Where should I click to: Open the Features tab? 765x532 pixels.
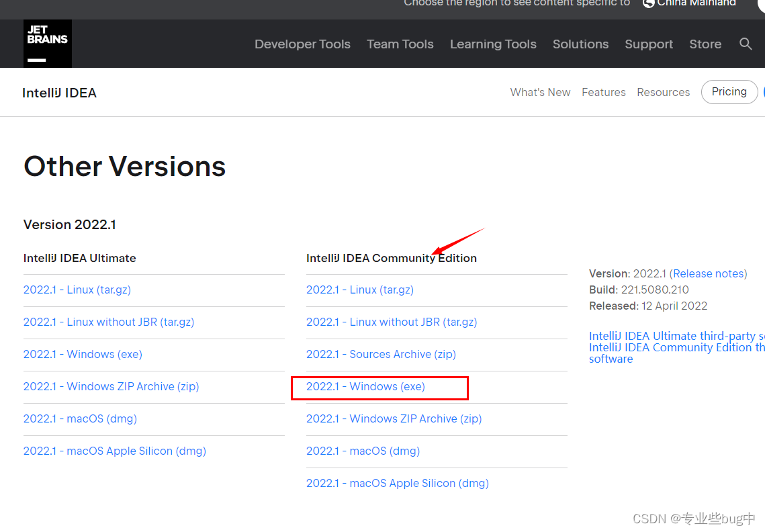[604, 92]
